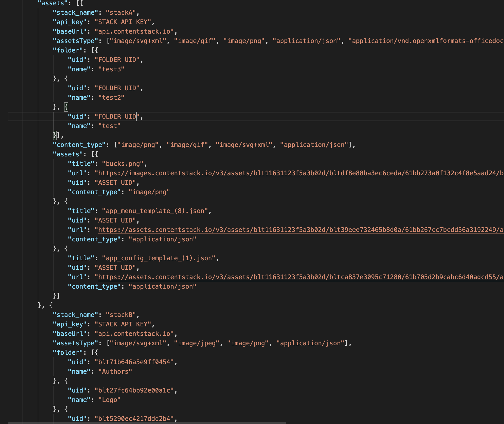Click the folder name test3
Viewport: 504px width, 424px height.
click(x=111, y=69)
